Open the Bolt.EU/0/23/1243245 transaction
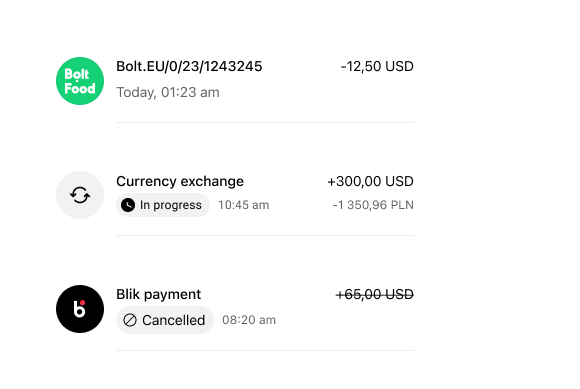The width and height of the screenshot is (580, 389). click(x=189, y=67)
